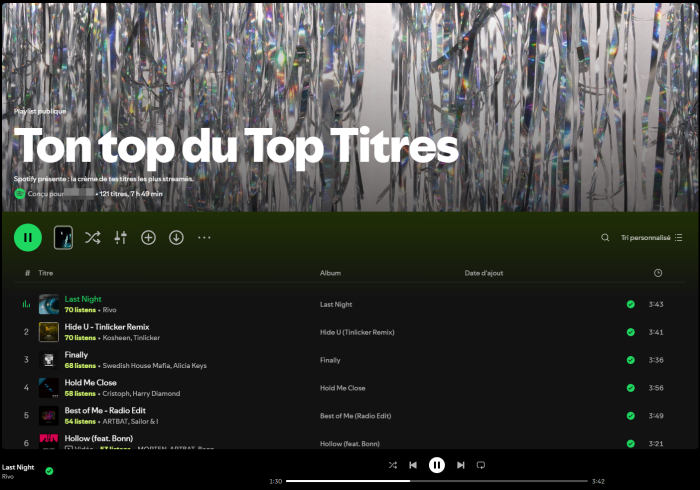Open the Last Night album link
Screen dimensions: 700x490
336,304
